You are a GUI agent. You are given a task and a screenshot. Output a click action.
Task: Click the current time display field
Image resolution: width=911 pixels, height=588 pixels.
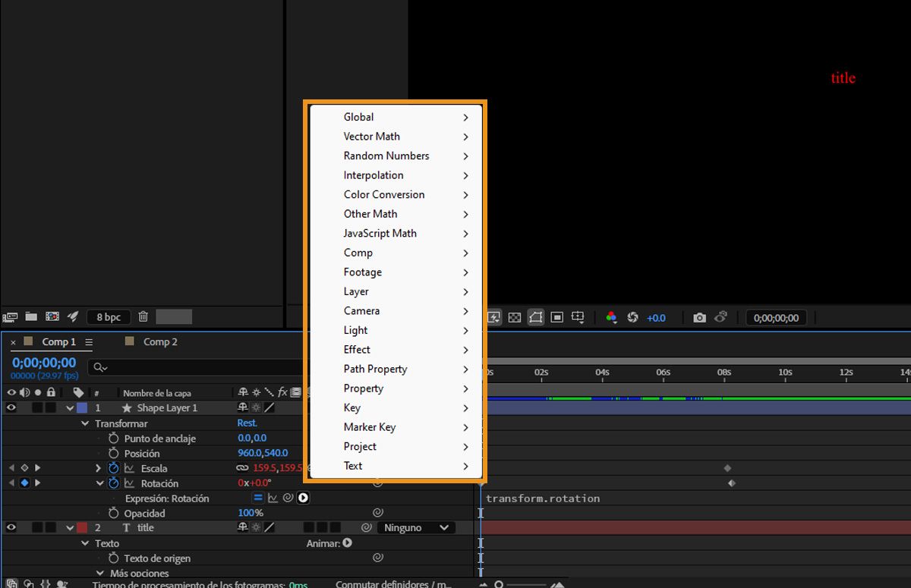click(43, 363)
